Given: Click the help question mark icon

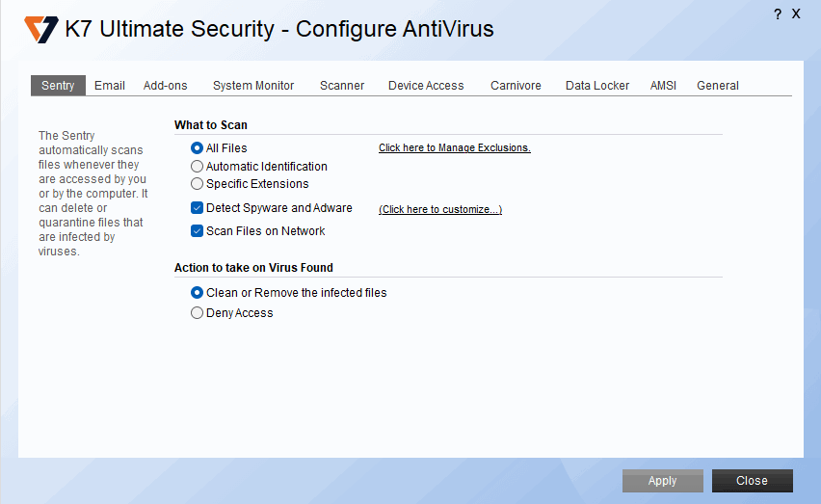Looking at the screenshot, I should [778, 13].
